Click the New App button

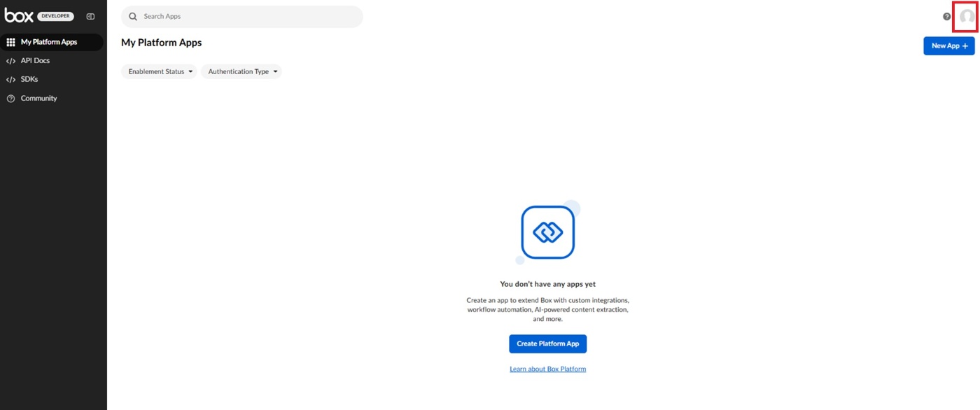click(x=949, y=45)
